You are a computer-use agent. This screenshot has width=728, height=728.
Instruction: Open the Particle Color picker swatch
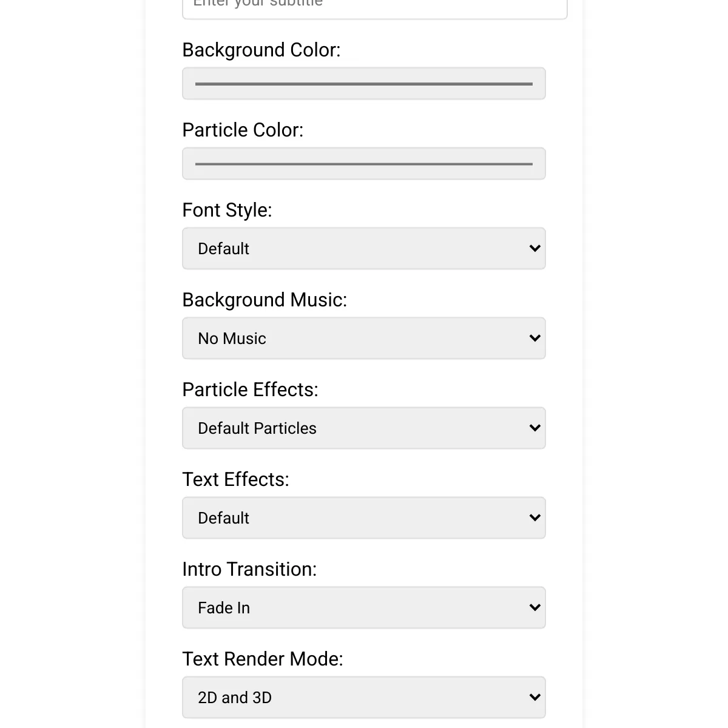tap(364, 164)
